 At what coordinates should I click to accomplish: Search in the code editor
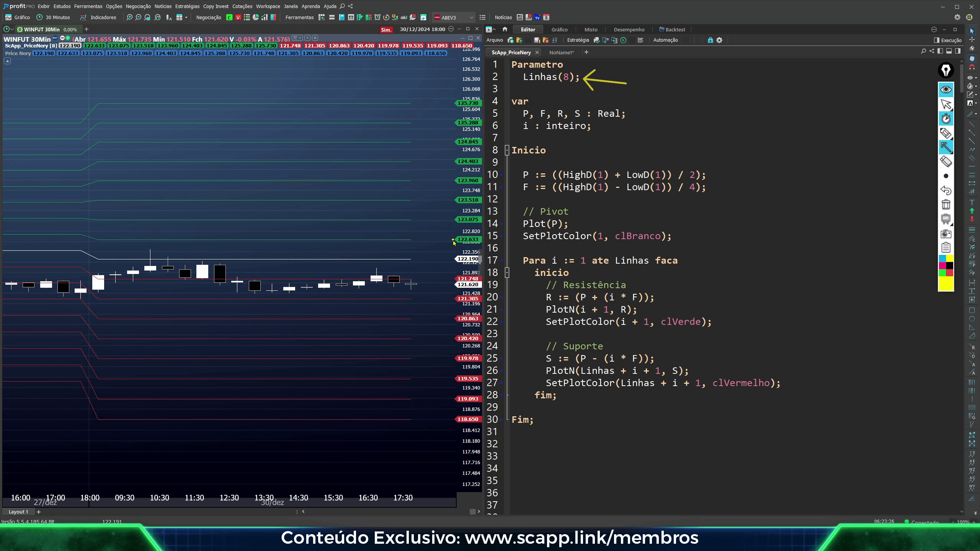(923, 51)
